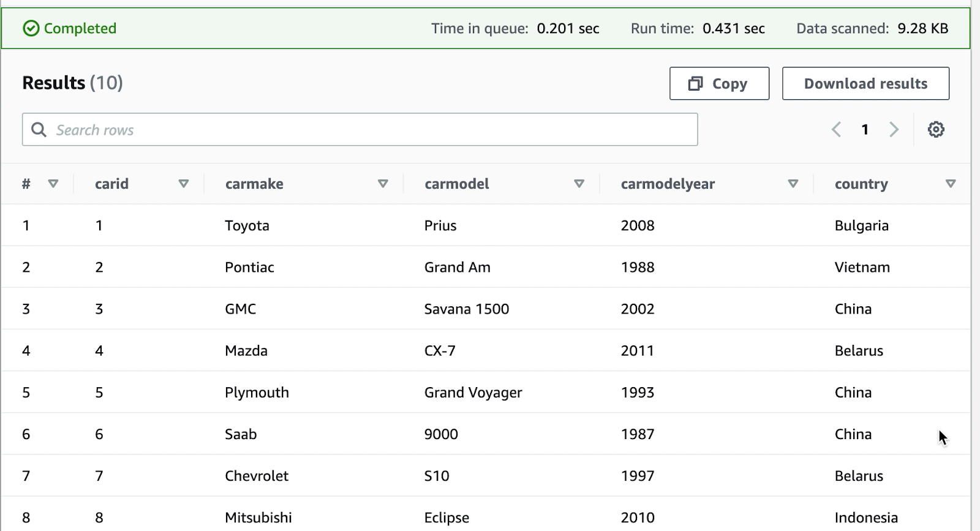Sort by carmodelyear column arrow
The height and width of the screenshot is (531, 980).
[793, 184]
